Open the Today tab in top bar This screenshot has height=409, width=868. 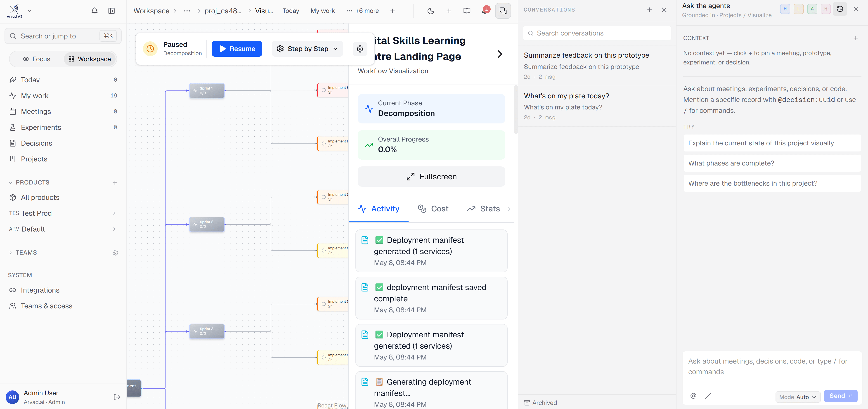[x=291, y=11]
